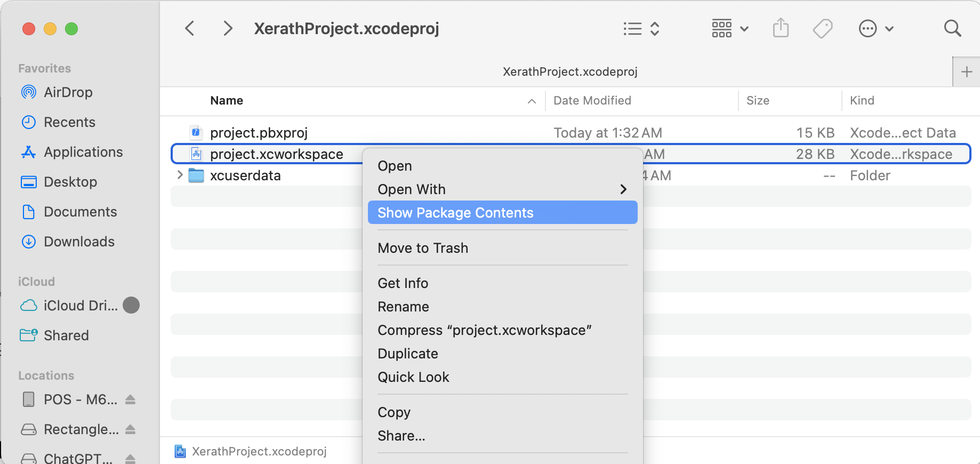980x464 pixels.
Task: Click the Share toolbar icon
Action: pyautogui.click(x=781, y=28)
